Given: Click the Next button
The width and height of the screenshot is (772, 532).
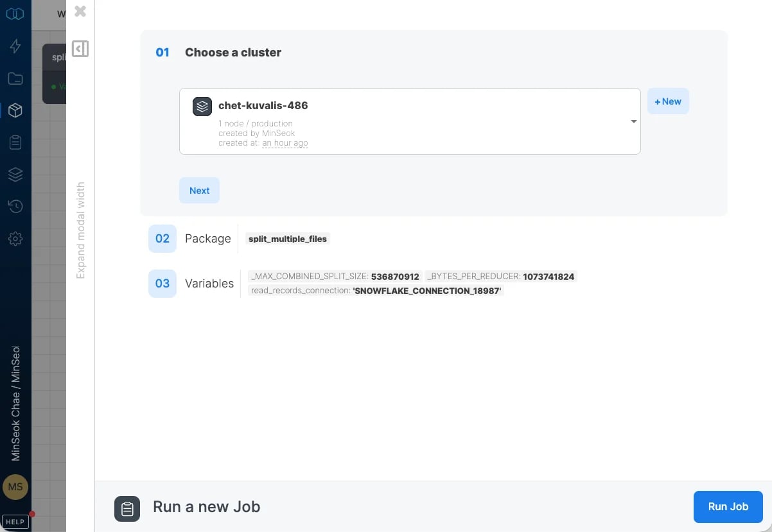Looking at the screenshot, I should (x=199, y=191).
